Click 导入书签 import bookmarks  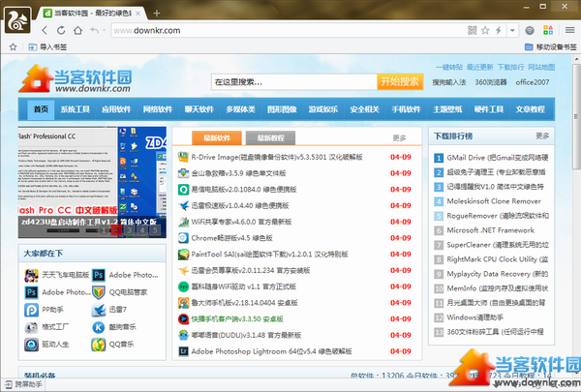(47, 47)
